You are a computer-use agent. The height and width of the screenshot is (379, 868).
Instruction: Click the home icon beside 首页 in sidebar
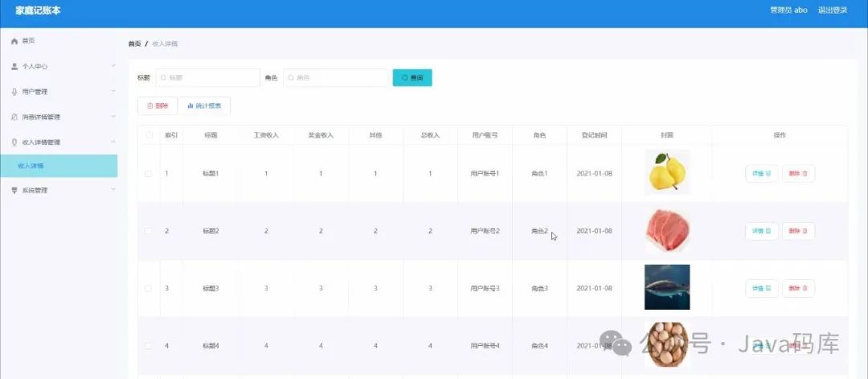pos(14,41)
